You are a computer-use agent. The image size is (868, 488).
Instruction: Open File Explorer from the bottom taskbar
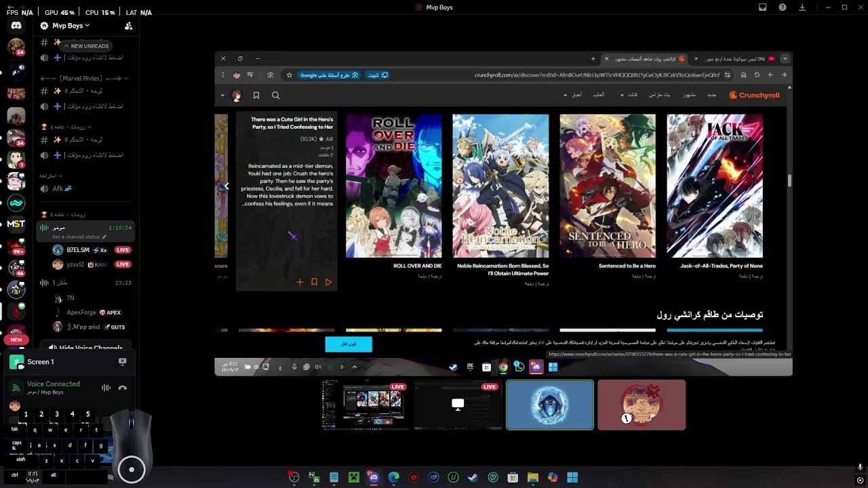533,477
